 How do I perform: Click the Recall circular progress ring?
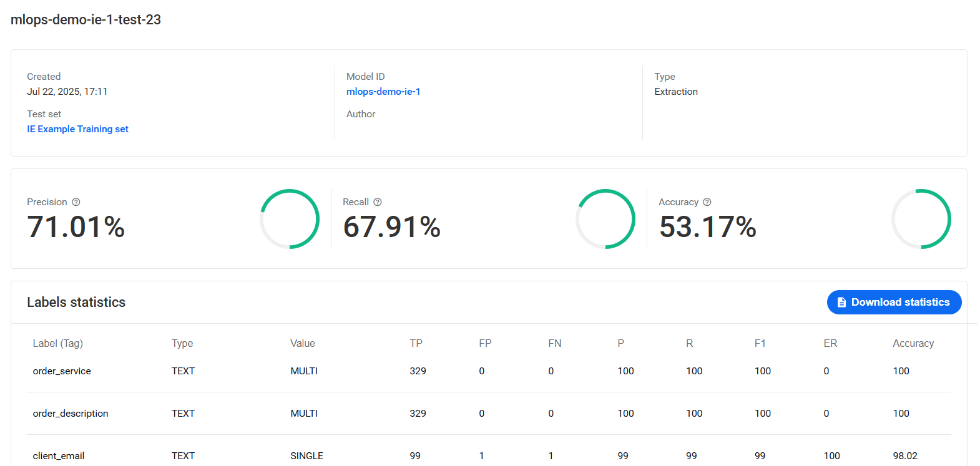pyautogui.click(x=605, y=219)
